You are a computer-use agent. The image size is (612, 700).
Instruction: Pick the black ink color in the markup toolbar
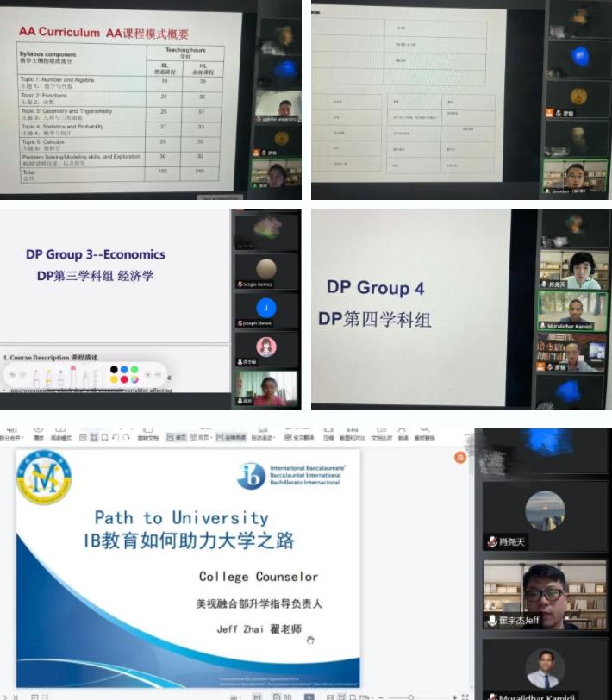click(x=114, y=369)
